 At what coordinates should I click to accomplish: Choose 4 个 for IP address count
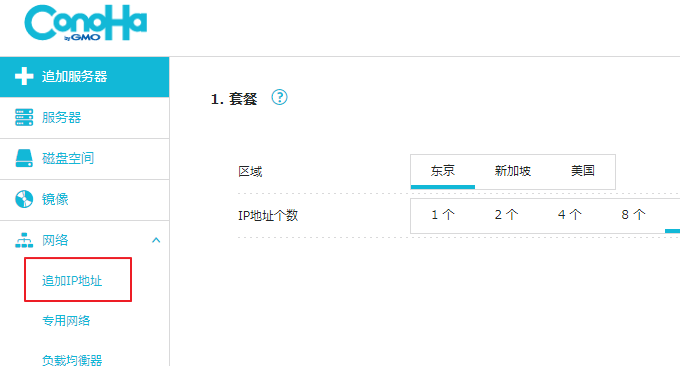click(x=569, y=215)
